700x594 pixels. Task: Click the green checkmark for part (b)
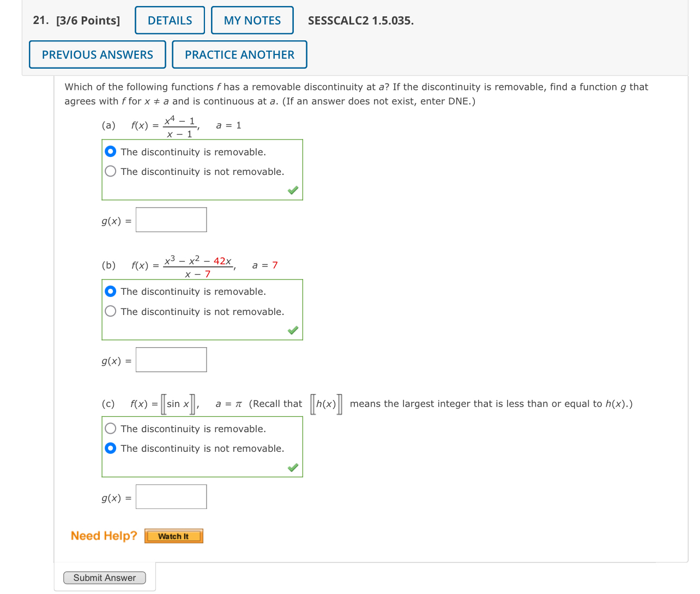pyautogui.click(x=293, y=330)
